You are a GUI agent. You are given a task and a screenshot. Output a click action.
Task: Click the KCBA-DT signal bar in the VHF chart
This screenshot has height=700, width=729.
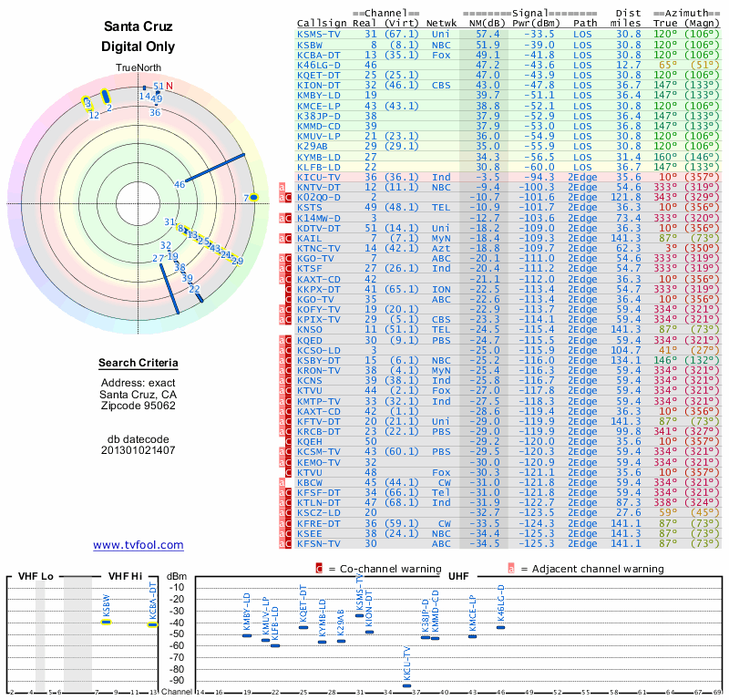coord(152,624)
